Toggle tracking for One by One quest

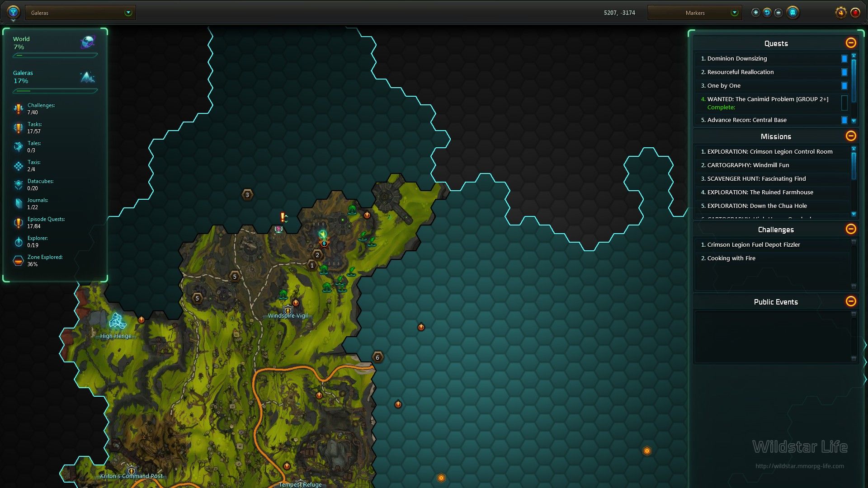(844, 86)
